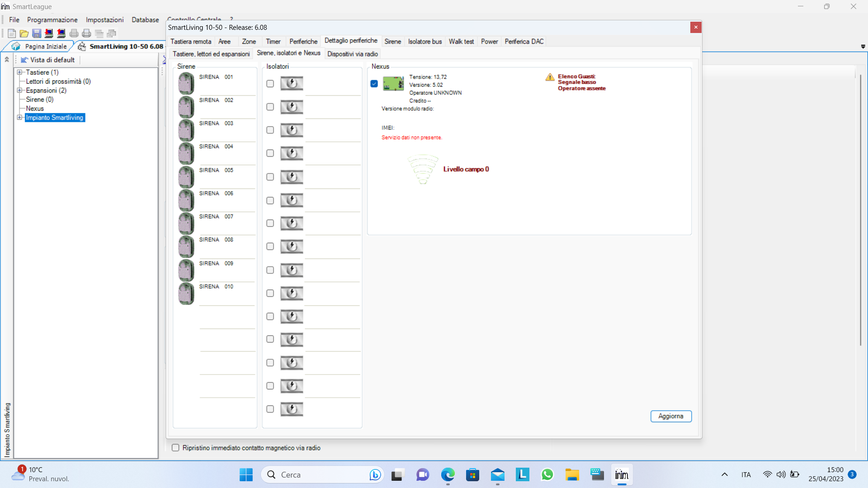Select Lettori di prossimità (0) tree item
Image resolution: width=868 pixels, height=488 pixels.
tap(58, 81)
